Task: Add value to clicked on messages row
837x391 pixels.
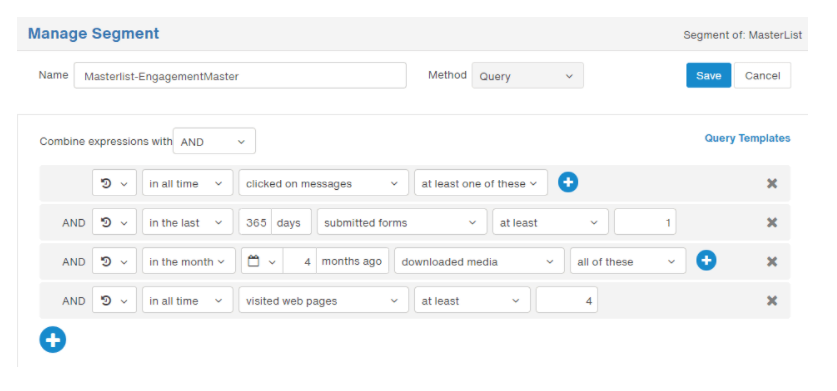Action: [568, 183]
